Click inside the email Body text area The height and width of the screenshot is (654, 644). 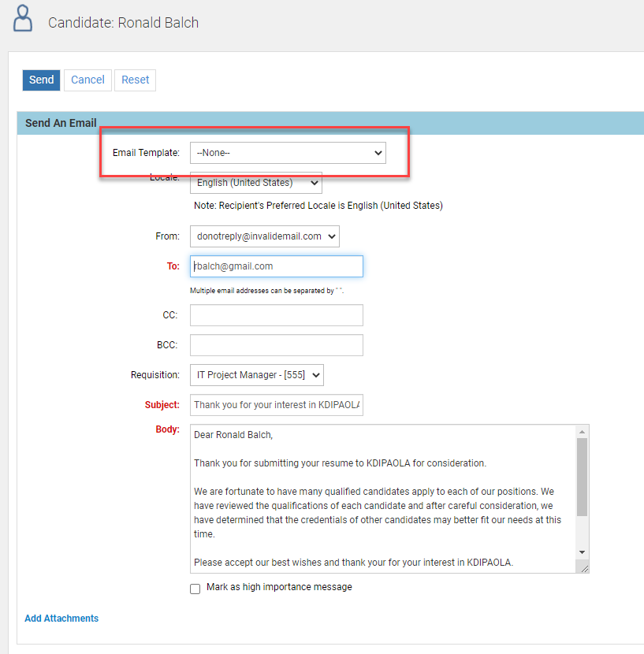(x=383, y=498)
